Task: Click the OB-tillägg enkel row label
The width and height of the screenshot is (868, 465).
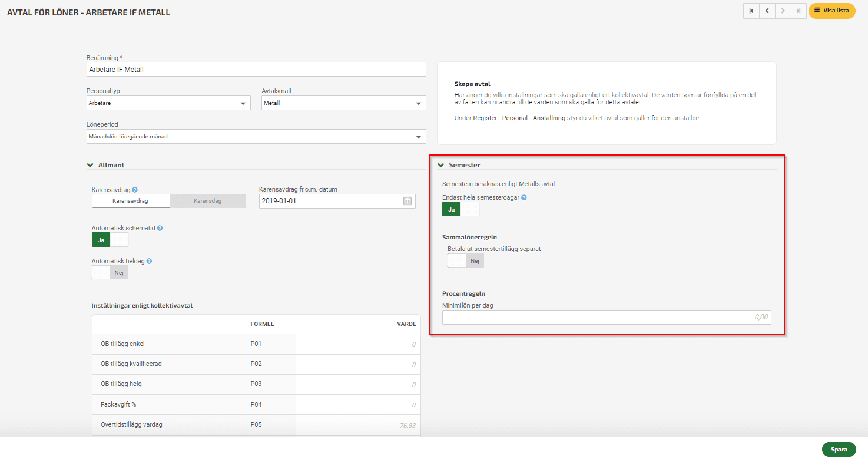Action: pos(122,344)
